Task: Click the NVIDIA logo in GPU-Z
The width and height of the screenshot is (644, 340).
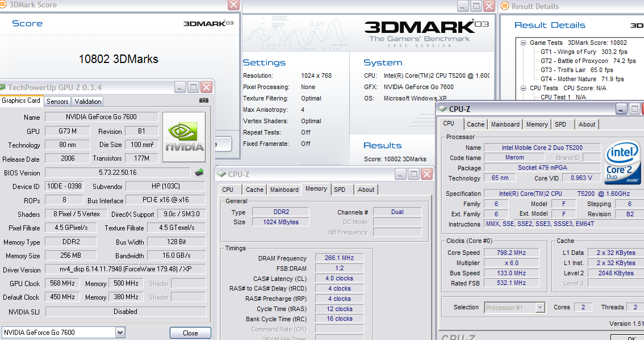Action: pyautogui.click(x=184, y=137)
